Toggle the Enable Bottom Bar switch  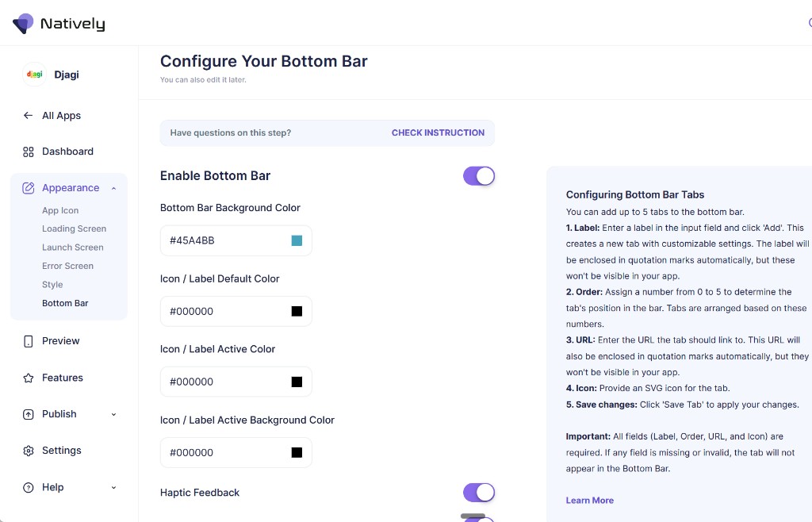479,176
